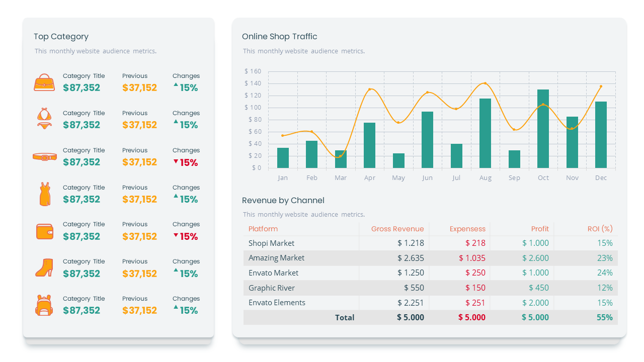Click the red down arrow in belt row

176,161
